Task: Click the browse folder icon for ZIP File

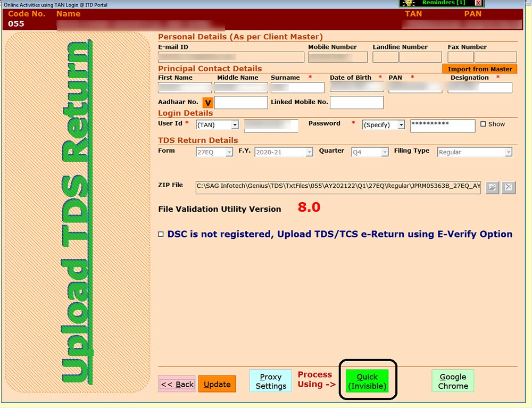Action: pyautogui.click(x=492, y=187)
